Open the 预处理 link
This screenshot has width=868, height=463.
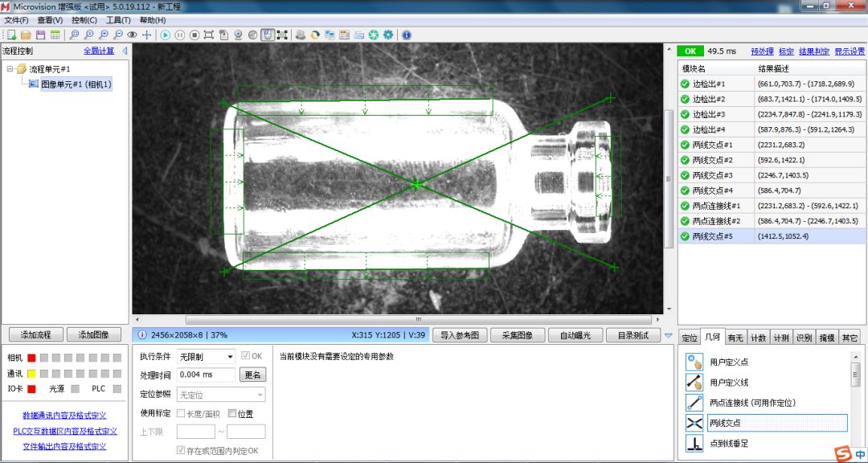click(x=762, y=51)
